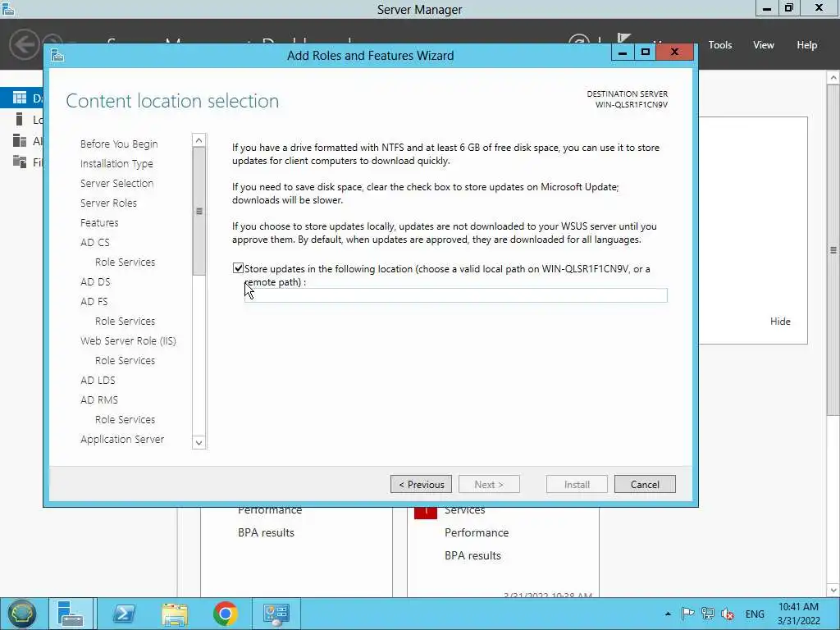This screenshot has height=630, width=840.
Task: Open BPA results in the right dashboard tile
Action: pos(473,555)
